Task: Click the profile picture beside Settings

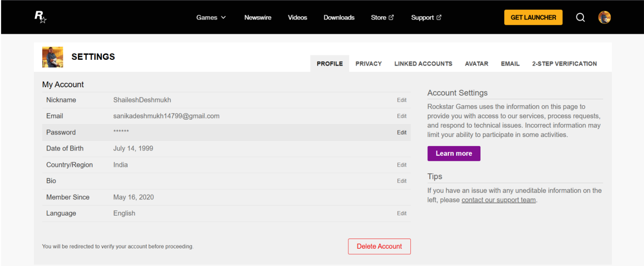Action: tap(53, 57)
